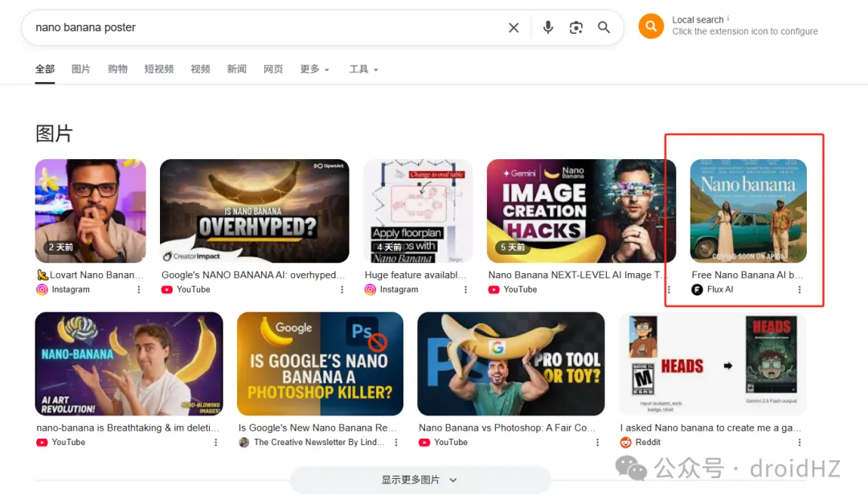Open three-dot menu for Lovart Instagram result

pyautogui.click(x=138, y=289)
